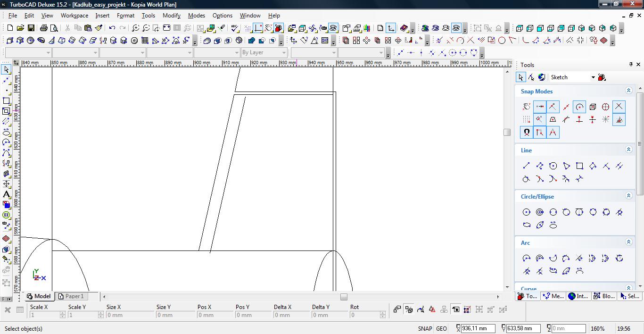Select the Center Point circle tool
This screenshot has height=334, width=644.
tap(526, 212)
